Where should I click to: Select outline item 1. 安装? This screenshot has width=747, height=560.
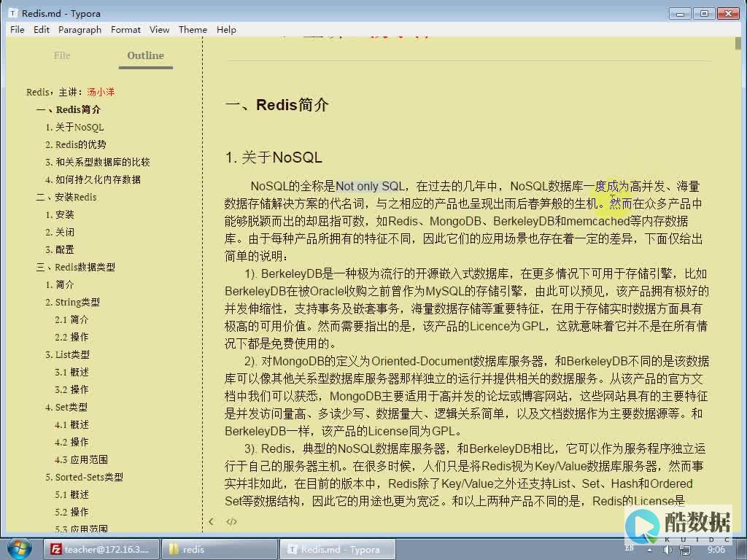click(x=60, y=215)
